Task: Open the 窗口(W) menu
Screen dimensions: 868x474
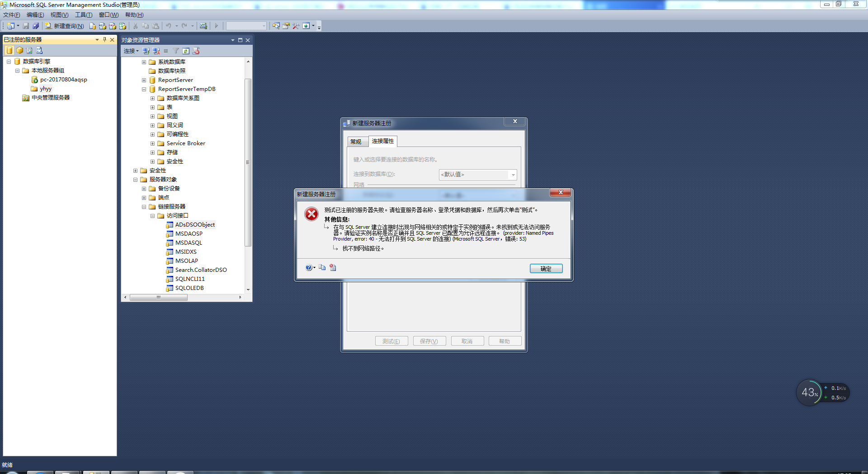Action: point(108,15)
